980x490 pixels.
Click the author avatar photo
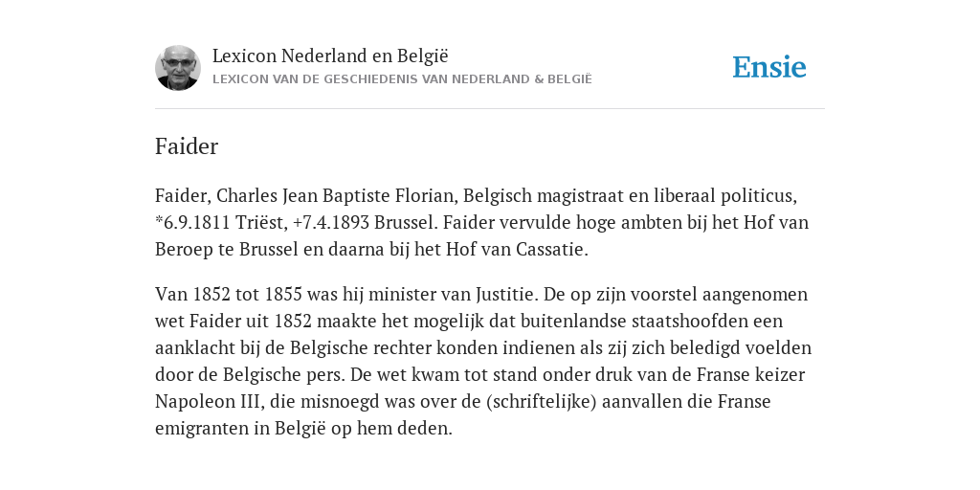pos(178,68)
